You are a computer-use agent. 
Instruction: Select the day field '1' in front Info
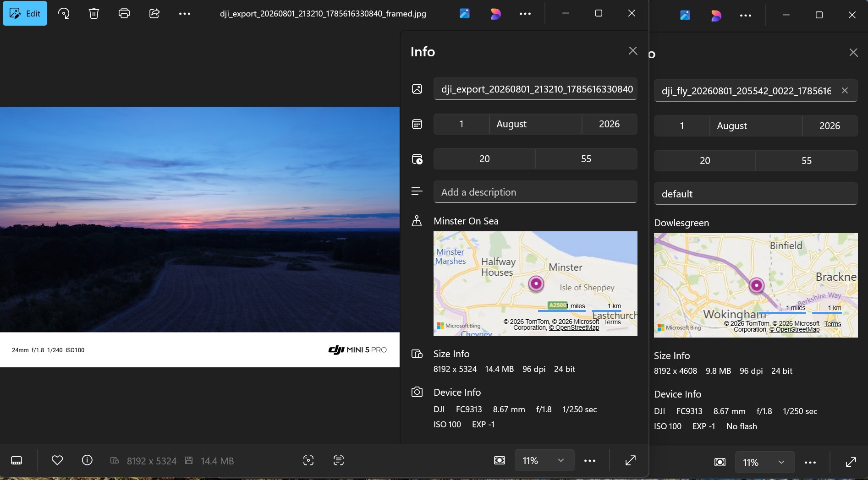tap(461, 124)
